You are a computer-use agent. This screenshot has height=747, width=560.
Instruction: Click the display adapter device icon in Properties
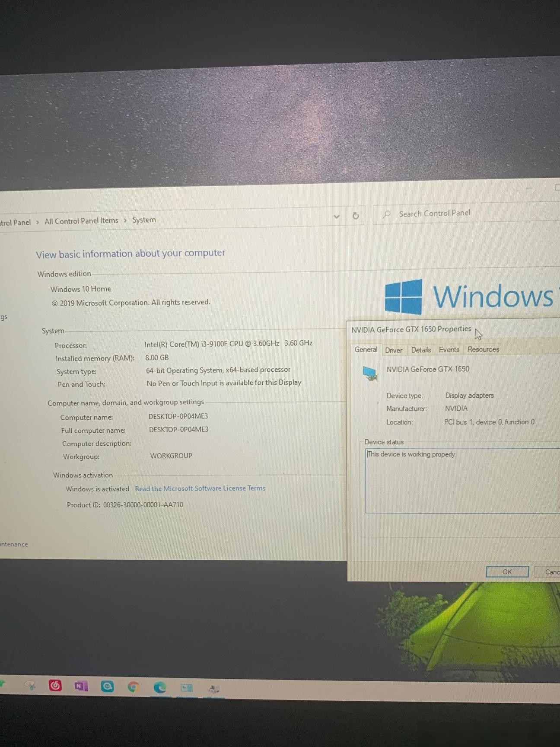pos(370,373)
